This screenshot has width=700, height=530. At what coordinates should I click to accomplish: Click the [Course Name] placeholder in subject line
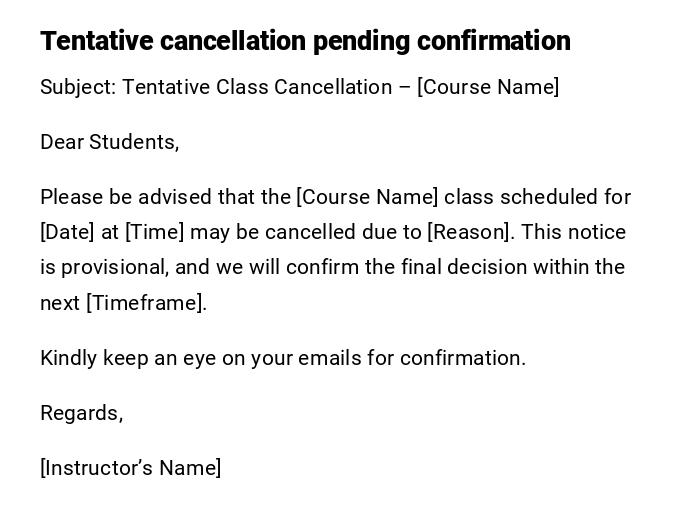pos(488,87)
